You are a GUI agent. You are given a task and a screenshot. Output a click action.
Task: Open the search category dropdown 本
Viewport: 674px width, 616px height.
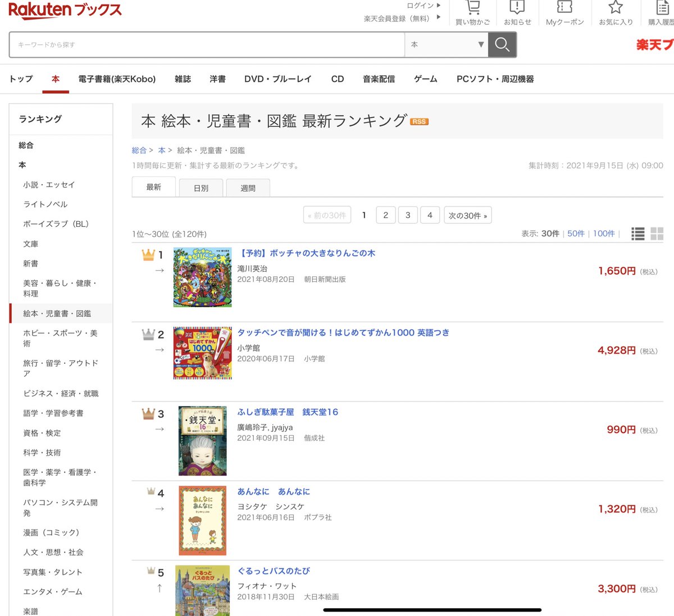(x=446, y=45)
